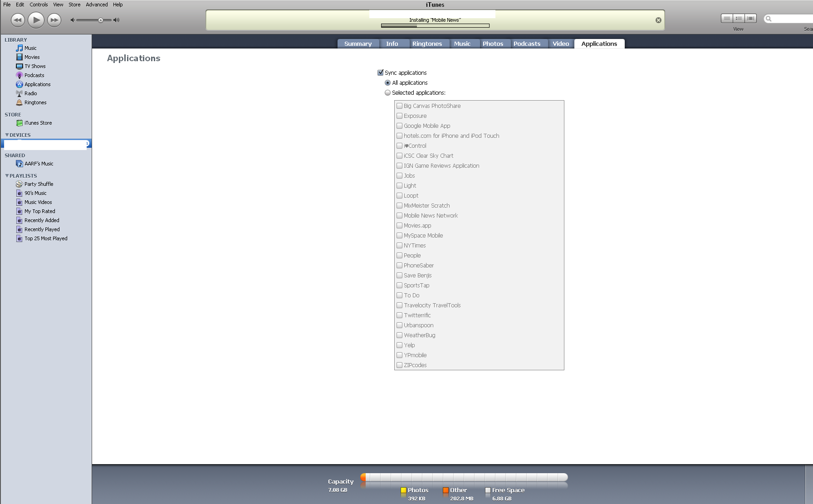Screen dimensions: 813x504
Task: Collapse the PLAYLISTS section triangle
Action: pos(7,176)
